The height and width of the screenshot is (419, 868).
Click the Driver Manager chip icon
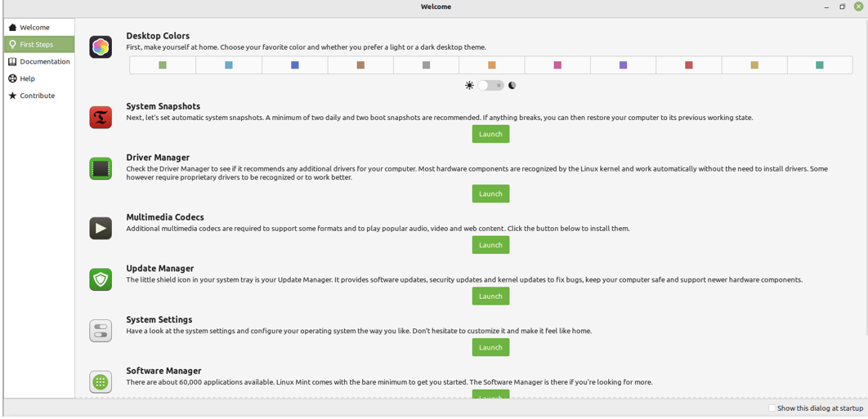pos(101,168)
